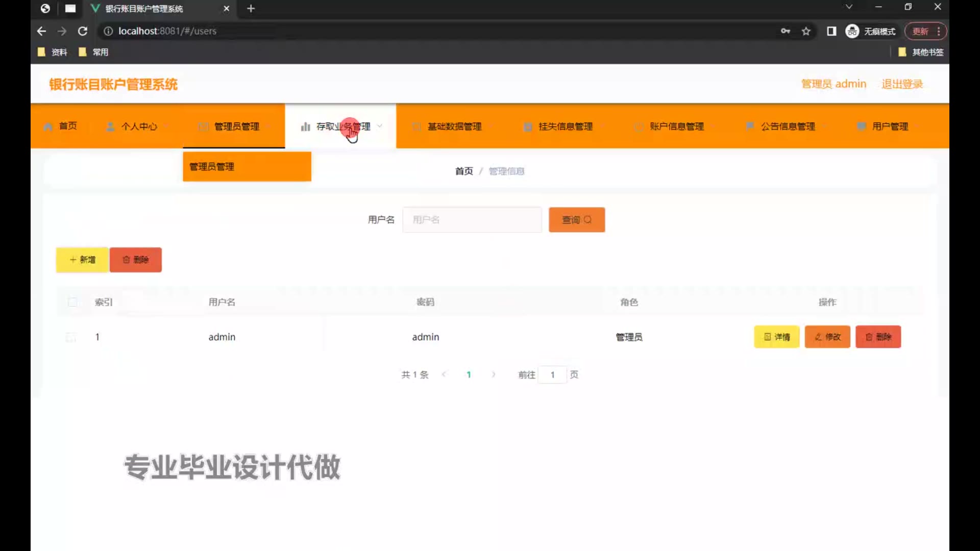Expand the 存取业务管理 dropdown arrow
The height and width of the screenshot is (551, 980).
[x=380, y=126]
